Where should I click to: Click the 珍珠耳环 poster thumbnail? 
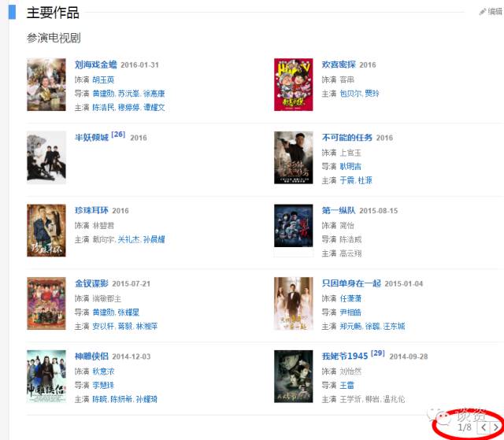pos(46,231)
